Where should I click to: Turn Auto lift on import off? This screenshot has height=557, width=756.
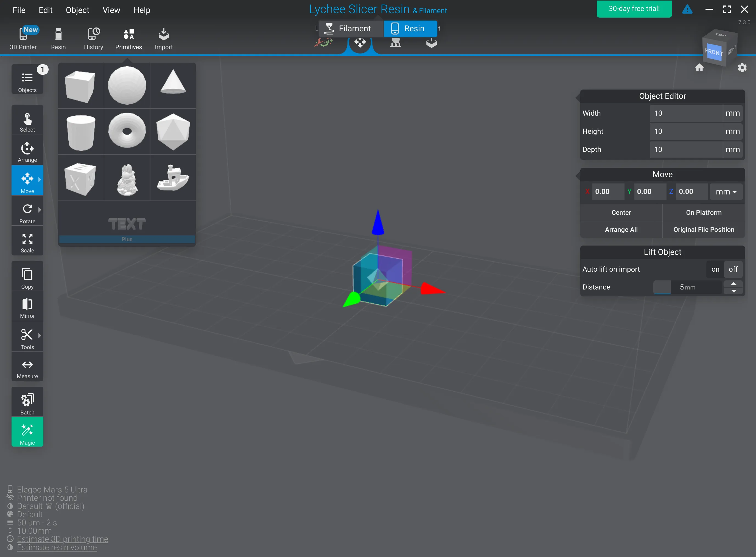(x=733, y=269)
